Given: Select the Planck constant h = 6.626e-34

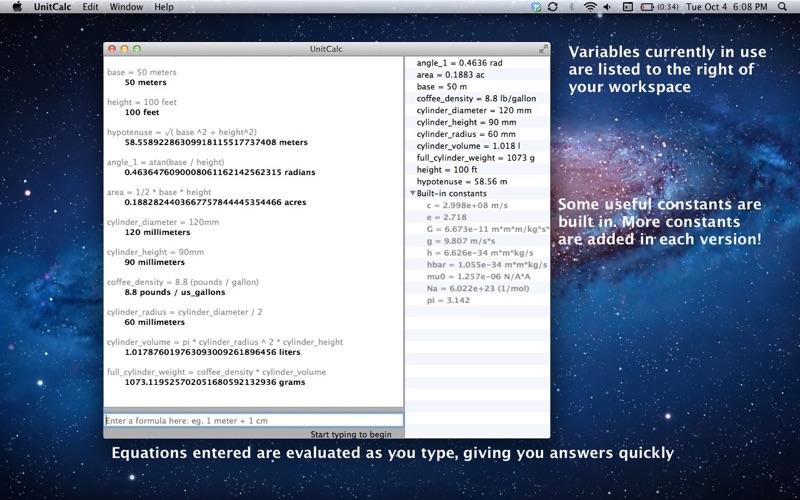Looking at the screenshot, I should click(x=478, y=253).
